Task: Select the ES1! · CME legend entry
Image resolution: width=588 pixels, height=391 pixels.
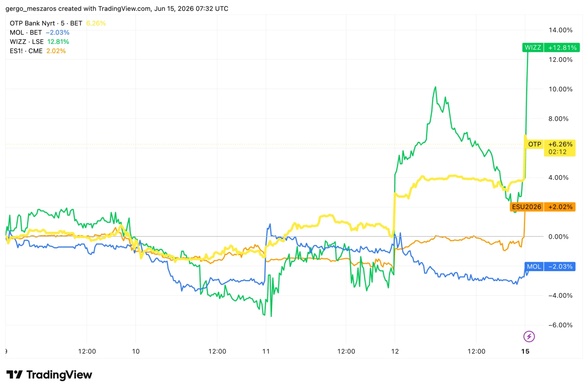Action: [26, 51]
